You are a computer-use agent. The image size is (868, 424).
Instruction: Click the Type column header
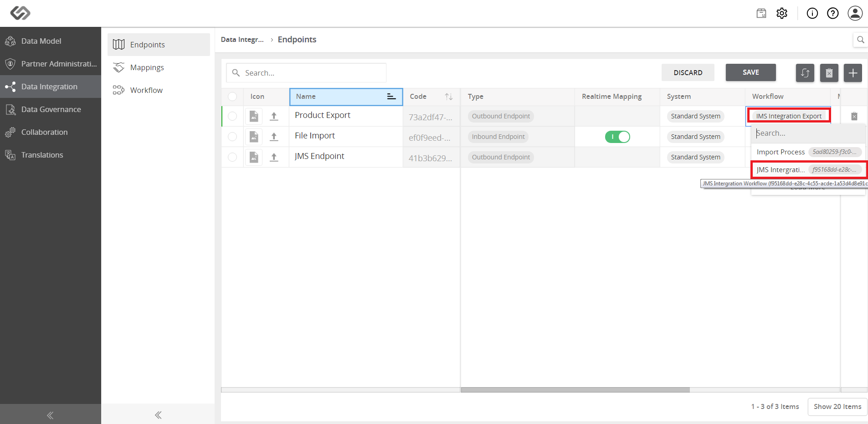(517, 97)
